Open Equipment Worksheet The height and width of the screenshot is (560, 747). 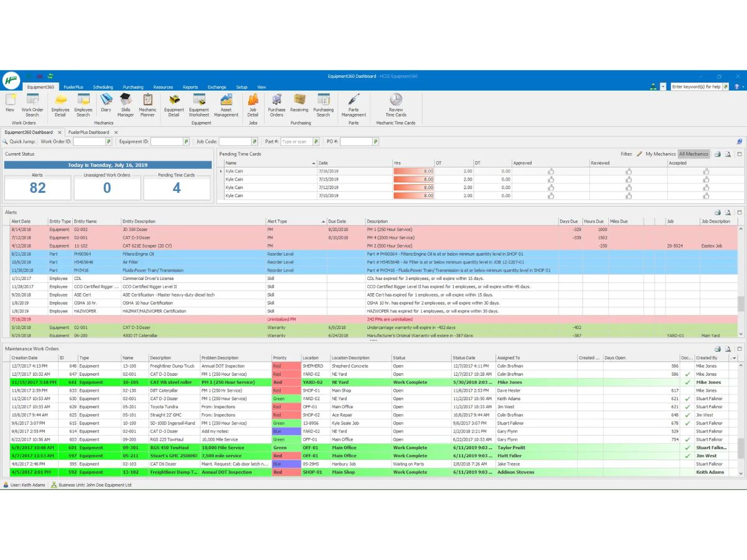click(199, 105)
